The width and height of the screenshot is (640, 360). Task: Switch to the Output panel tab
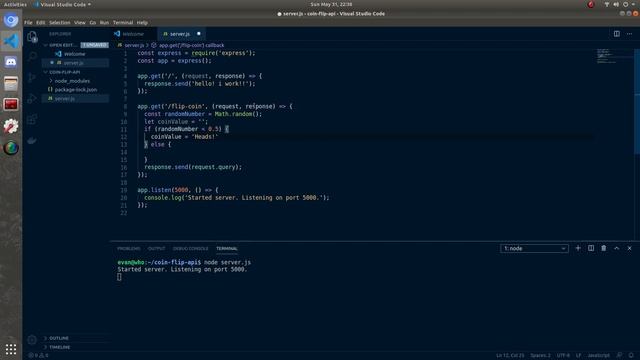point(157,249)
